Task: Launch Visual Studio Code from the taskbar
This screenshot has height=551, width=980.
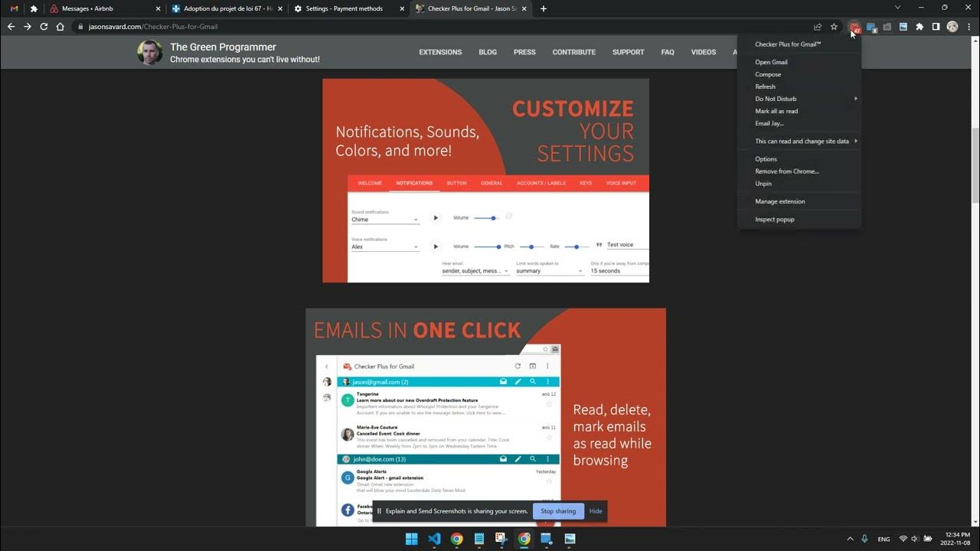Action: 433,540
